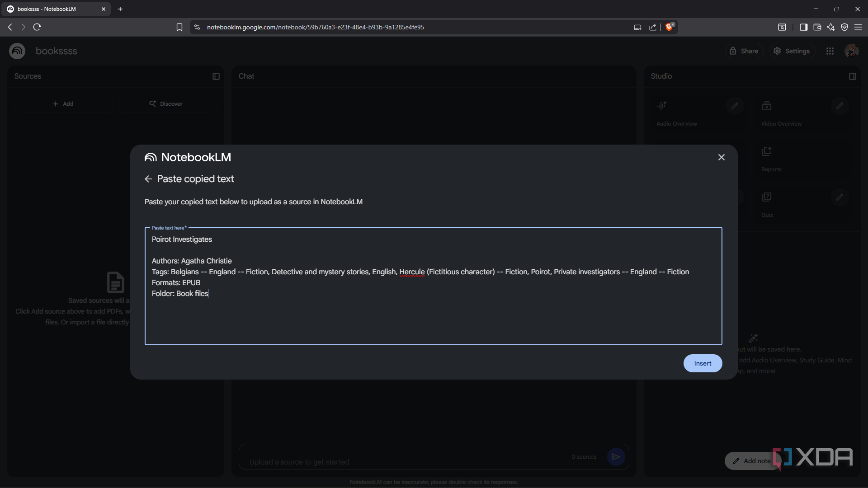
Task: Select the booksss - NotebookLM tab
Action: pos(56,9)
